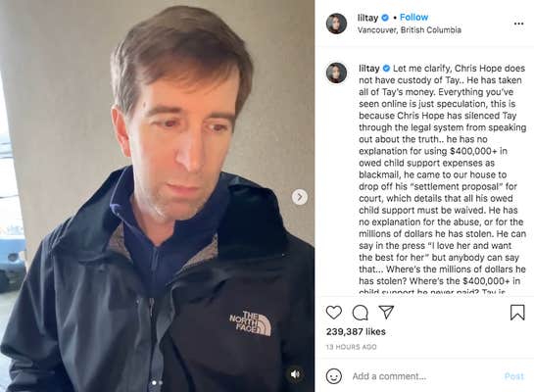Image resolution: width=534 pixels, height=392 pixels.
Task: View who liked via 239,387 likes
Action: click(x=356, y=331)
